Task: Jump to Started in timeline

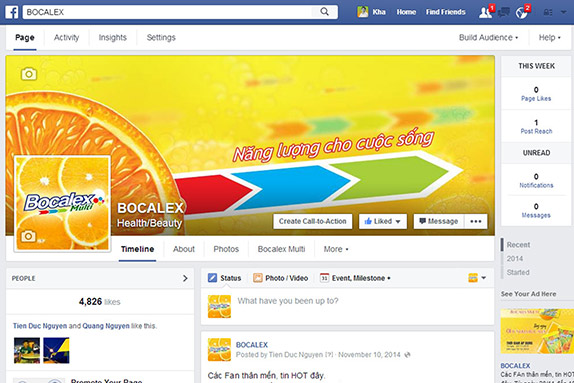Action: [x=518, y=272]
